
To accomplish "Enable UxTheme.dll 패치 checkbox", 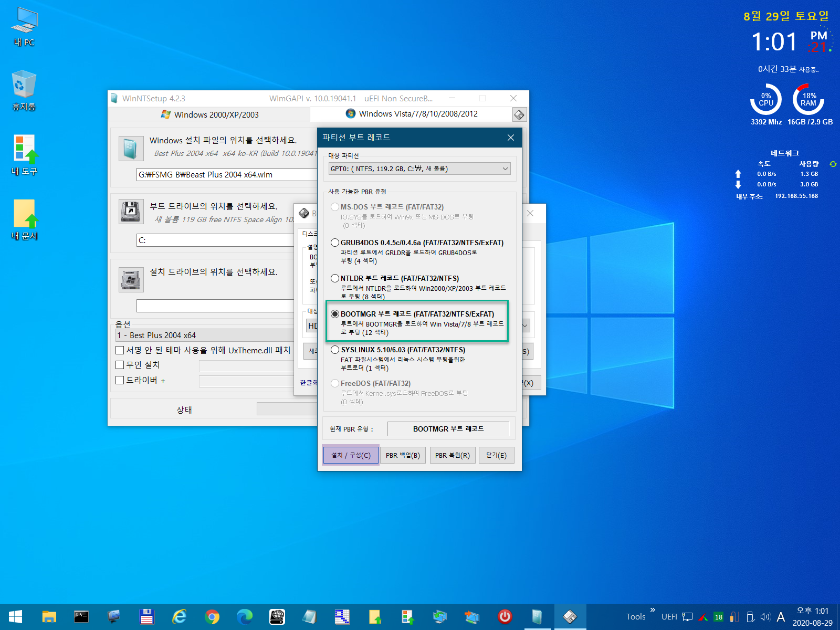I will pyautogui.click(x=120, y=350).
